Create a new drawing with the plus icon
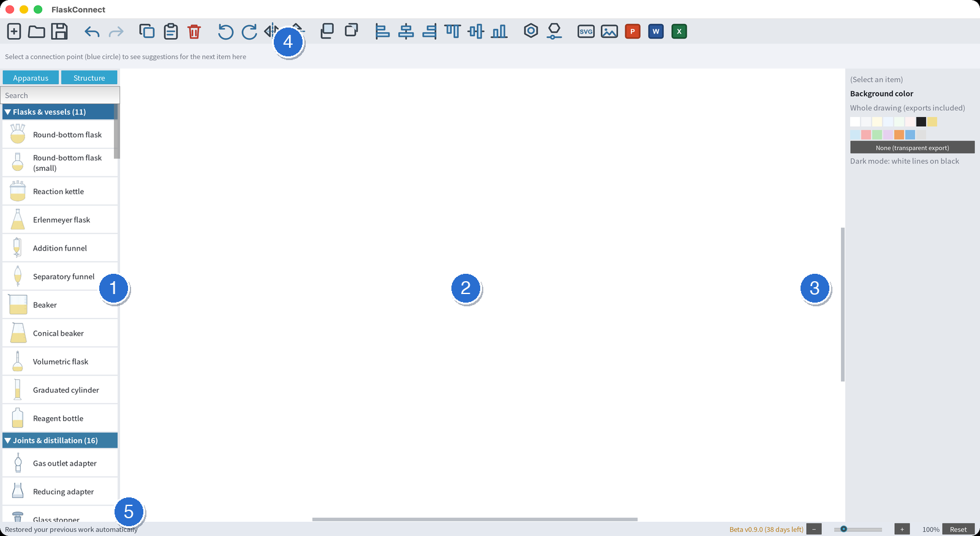The height and width of the screenshot is (536, 980). [14, 31]
